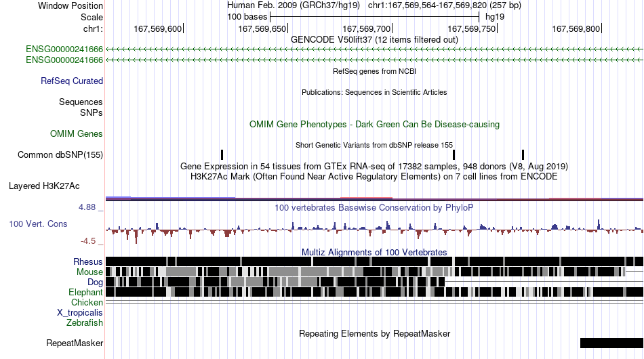Click the middle dbSNP variant marker
The width and height of the screenshot is (644, 359).
pos(454,154)
